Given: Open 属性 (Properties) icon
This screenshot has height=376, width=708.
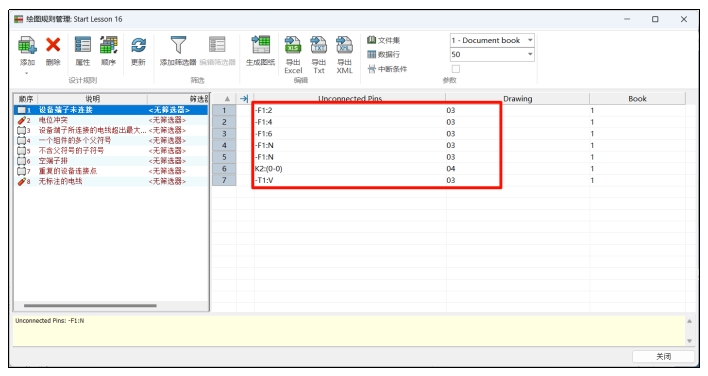Looking at the screenshot, I should point(83,45).
